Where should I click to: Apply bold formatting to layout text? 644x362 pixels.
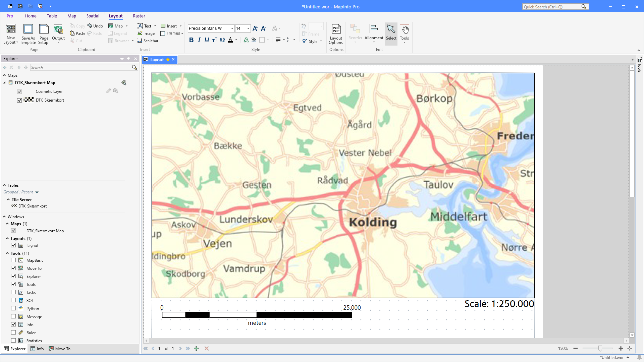click(192, 40)
